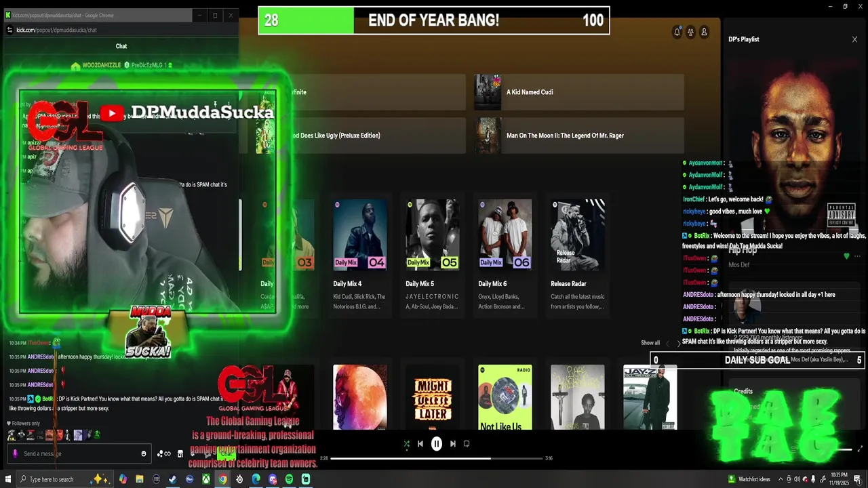
Task: Open Man On The Moon II album tile
Action: (578, 136)
